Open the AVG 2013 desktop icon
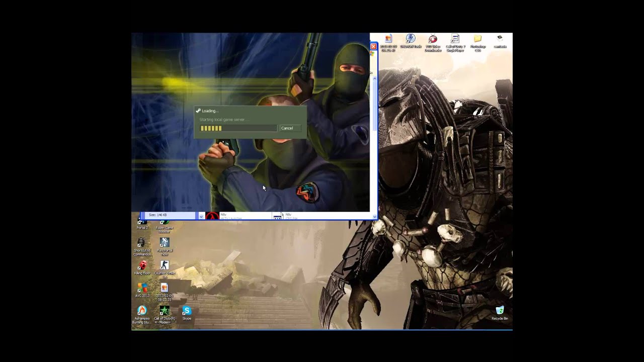 click(x=142, y=290)
